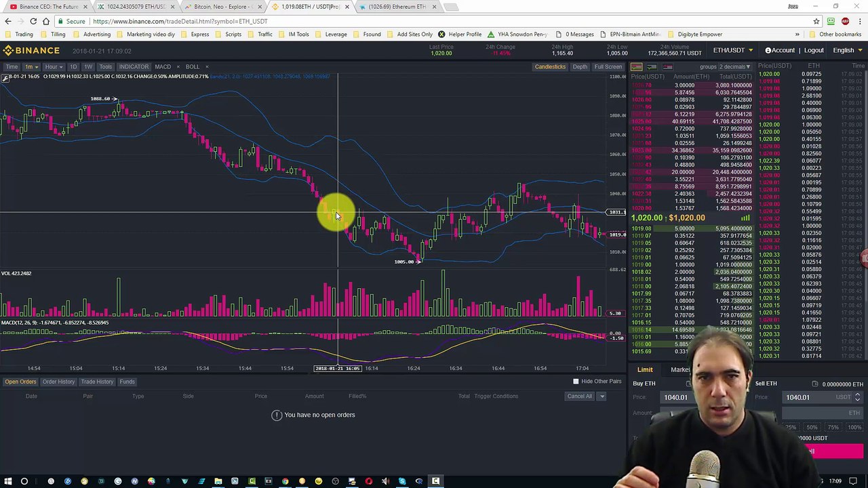Switch to the Ethereum ETH browser tab
This screenshot has height=488, width=868.
397,7
